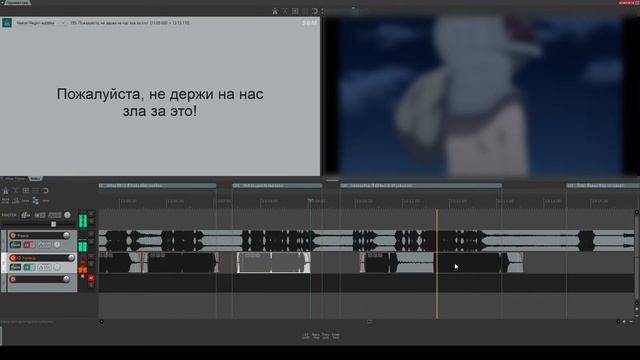This screenshot has height=360, width=640.
Task: Click the first track name field
Action: (40, 236)
